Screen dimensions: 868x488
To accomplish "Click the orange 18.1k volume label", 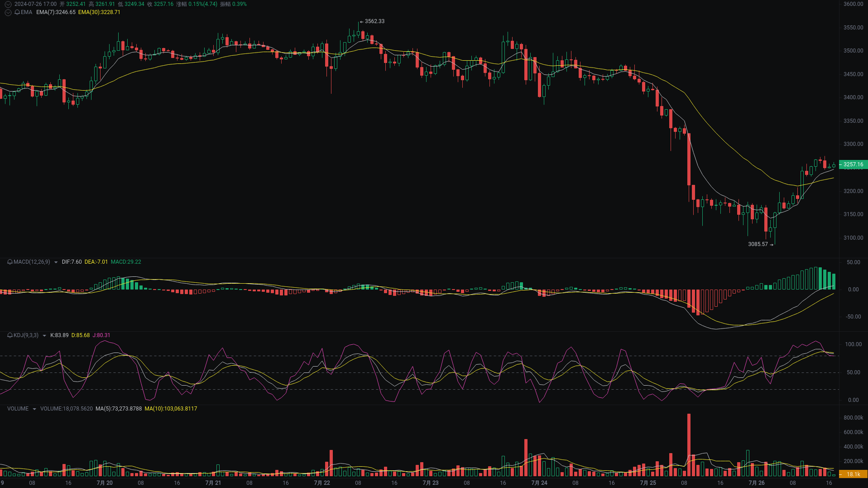I will tap(853, 474).
